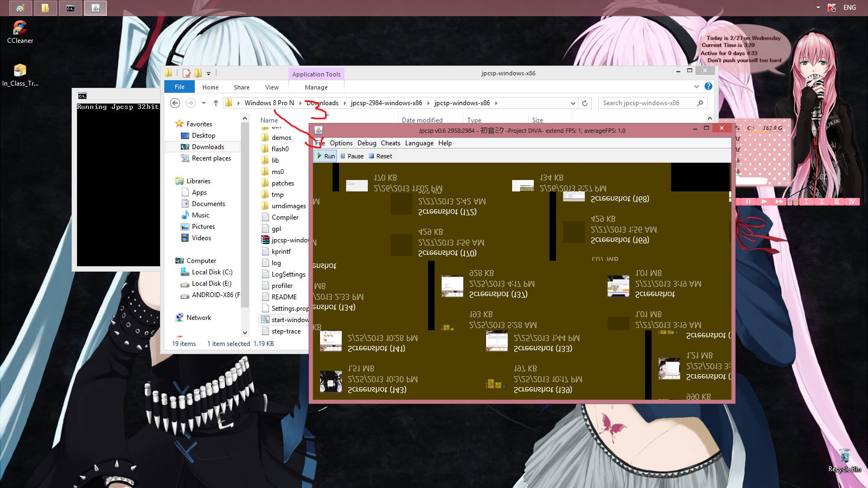This screenshot has width=868, height=488.
Task: Open Cheats menu in Jpcsp
Action: click(391, 143)
